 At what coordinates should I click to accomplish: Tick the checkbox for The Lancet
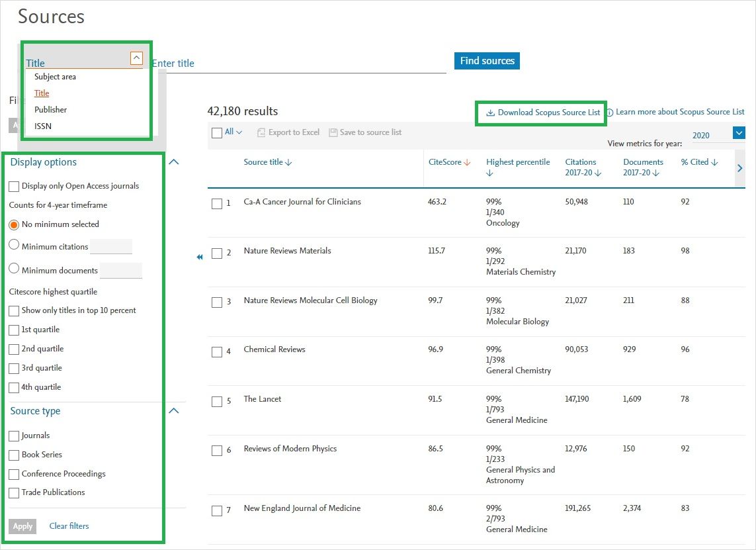217,402
